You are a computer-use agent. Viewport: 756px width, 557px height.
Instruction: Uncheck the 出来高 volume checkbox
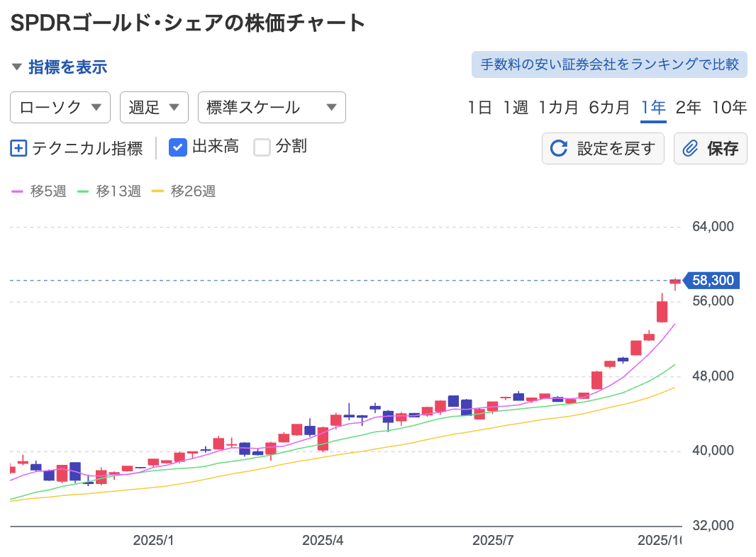pos(178,147)
